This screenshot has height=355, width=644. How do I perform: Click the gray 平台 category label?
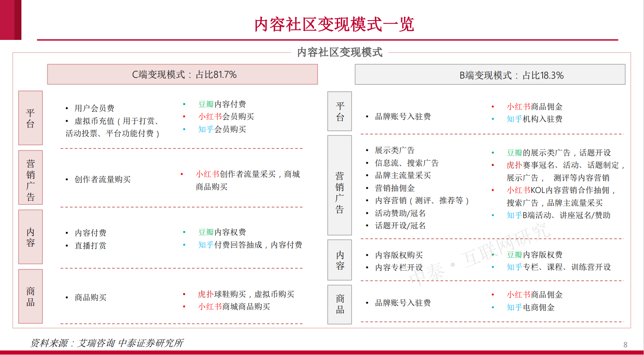[x=340, y=111]
